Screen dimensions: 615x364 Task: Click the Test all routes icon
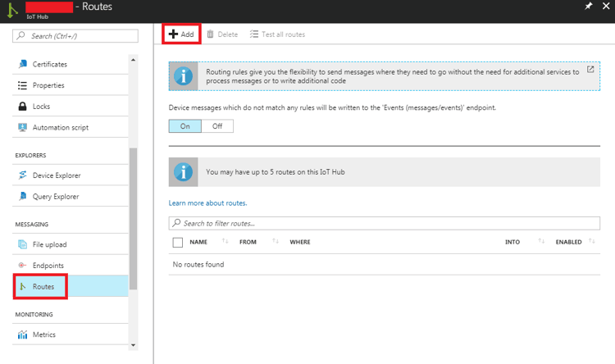255,34
